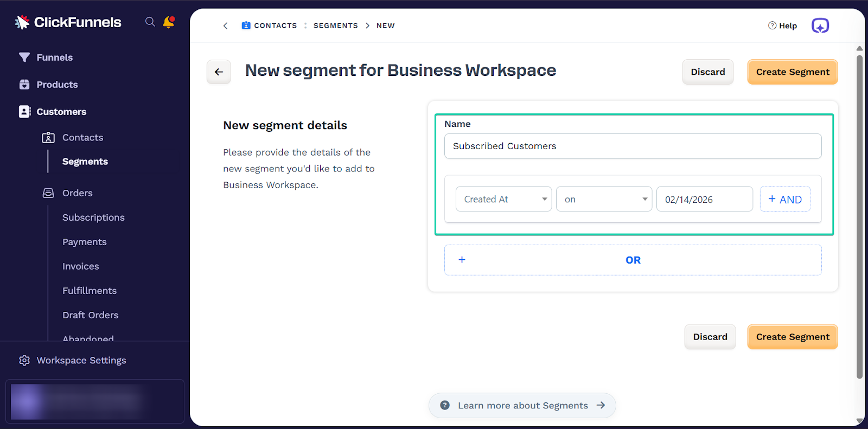Open the Created At field dropdown
Screen dimensions: 868x429
point(503,199)
